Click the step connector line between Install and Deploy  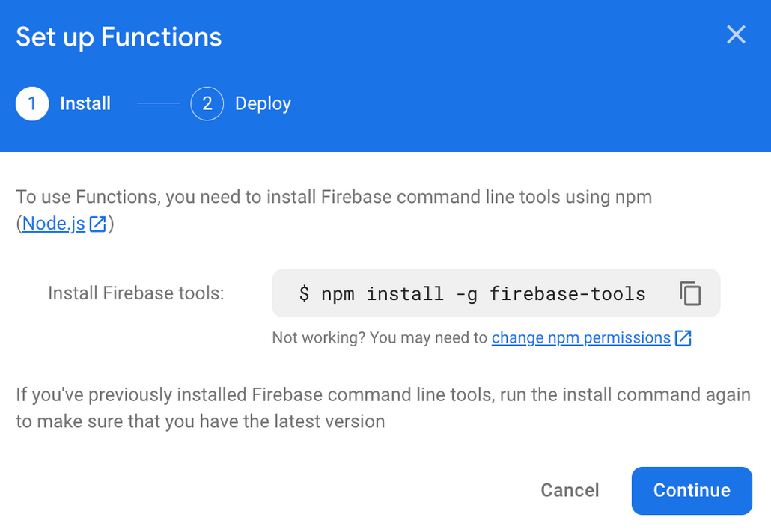coord(158,103)
